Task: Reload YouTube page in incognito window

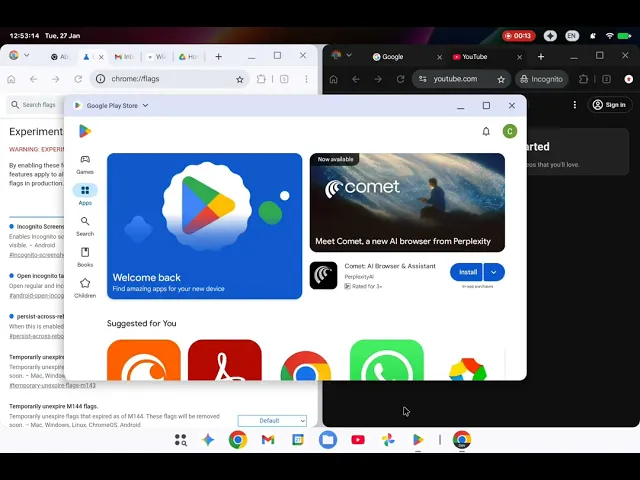Action: point(400,79)
